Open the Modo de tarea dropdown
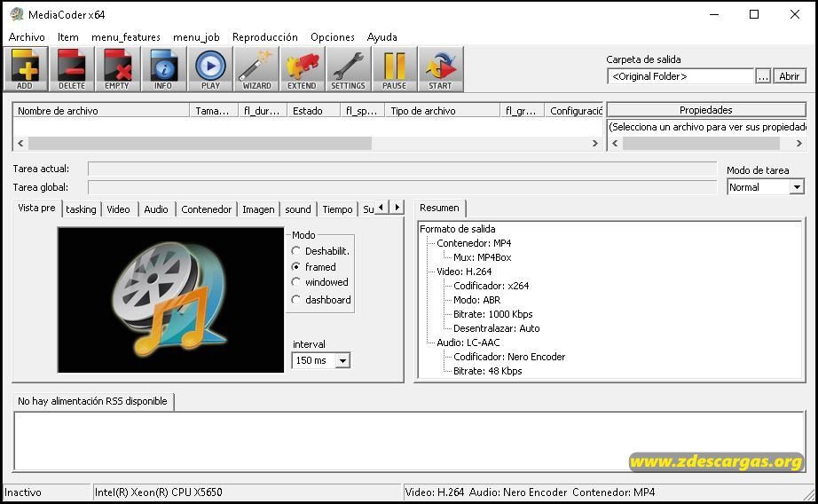 (x=797, y=187)
